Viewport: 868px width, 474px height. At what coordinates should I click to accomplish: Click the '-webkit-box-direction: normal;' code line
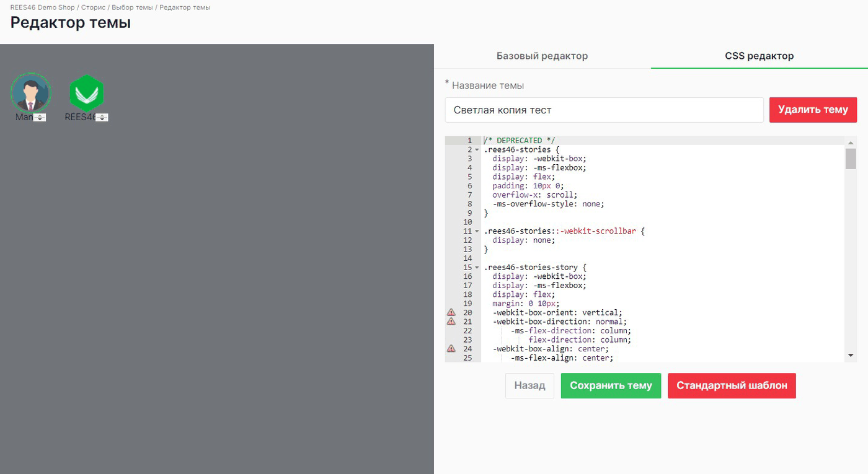[x=560, y=322]
